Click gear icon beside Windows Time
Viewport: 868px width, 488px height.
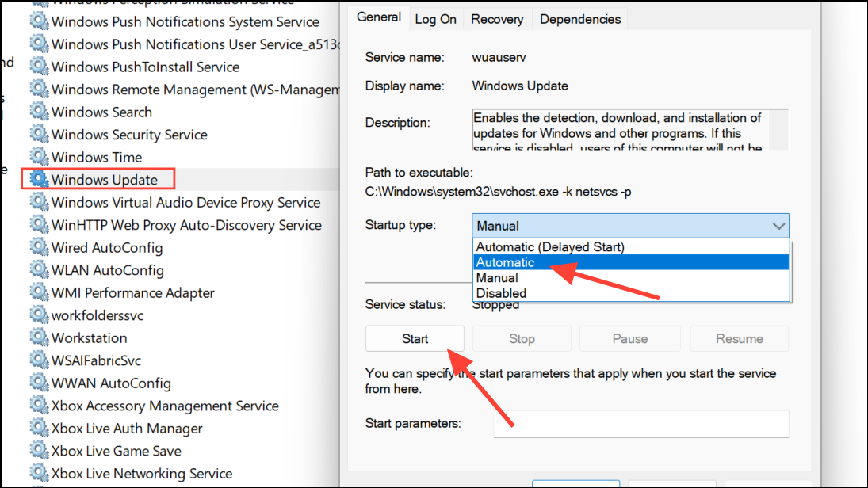pos(39,157)
